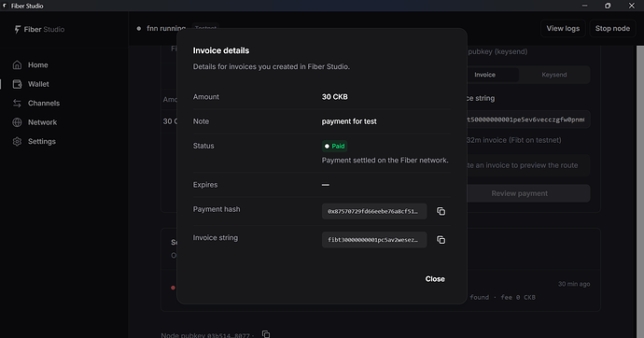Open the Network page

42,122
